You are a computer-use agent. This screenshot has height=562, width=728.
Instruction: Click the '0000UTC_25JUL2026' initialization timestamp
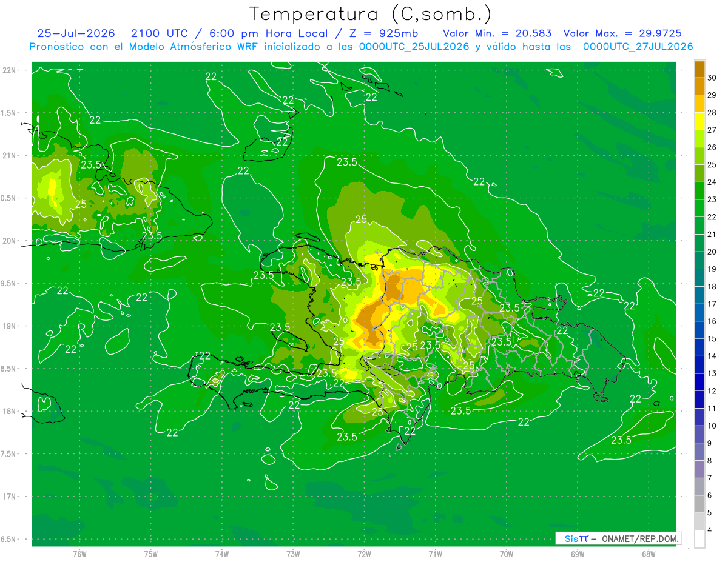pyautogui.click(x=414, y=47)
